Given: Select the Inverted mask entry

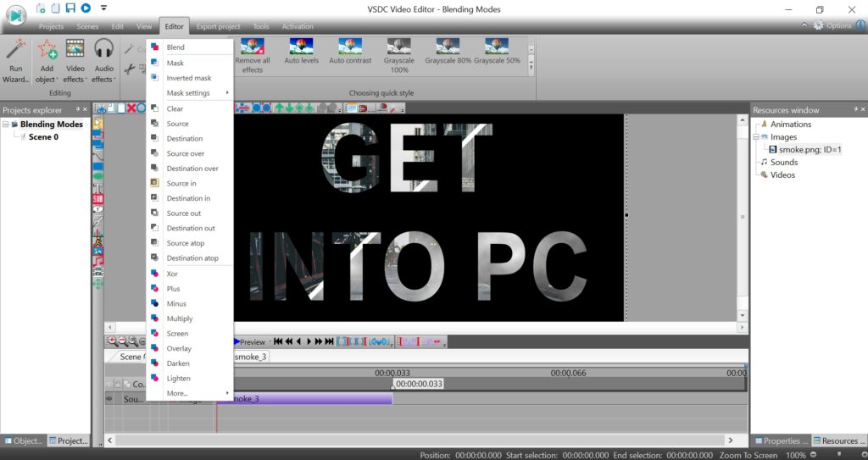Looking at the screenshot, I should coord(190,77).
